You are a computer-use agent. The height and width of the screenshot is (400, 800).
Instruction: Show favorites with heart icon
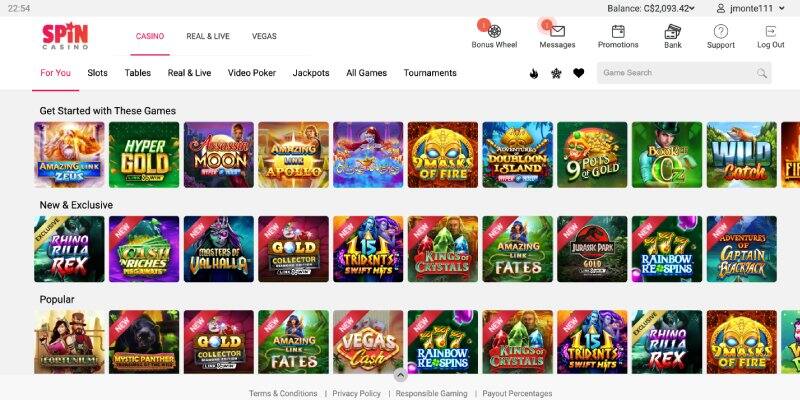coord(578,73)
